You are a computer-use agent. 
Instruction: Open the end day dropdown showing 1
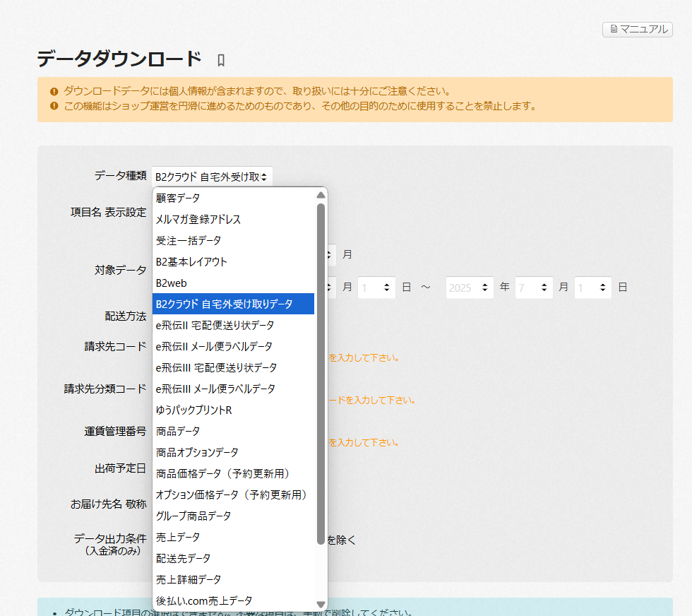tap(592, 288)
